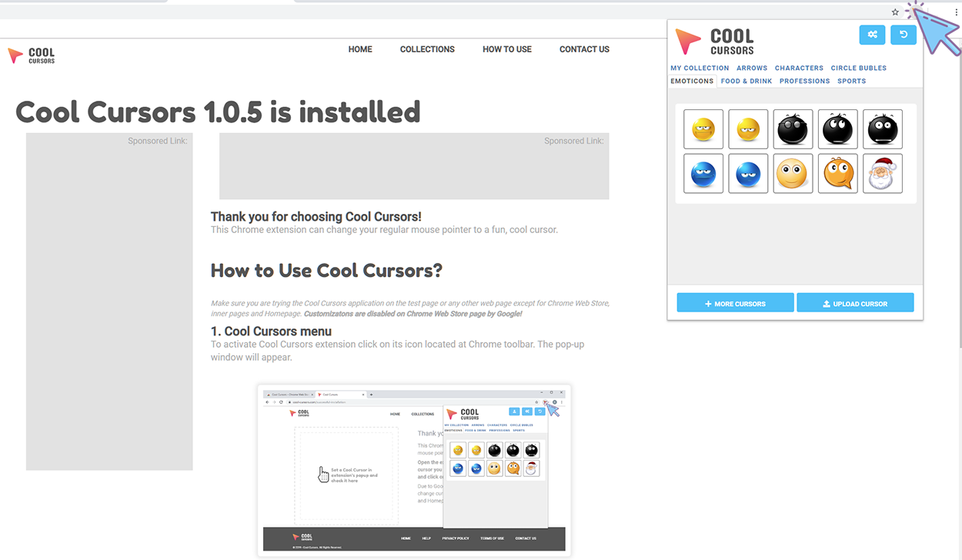This screenshot has width=962, height=560.
Task: Open the How To Use link
Action: [x=507, y=49]
